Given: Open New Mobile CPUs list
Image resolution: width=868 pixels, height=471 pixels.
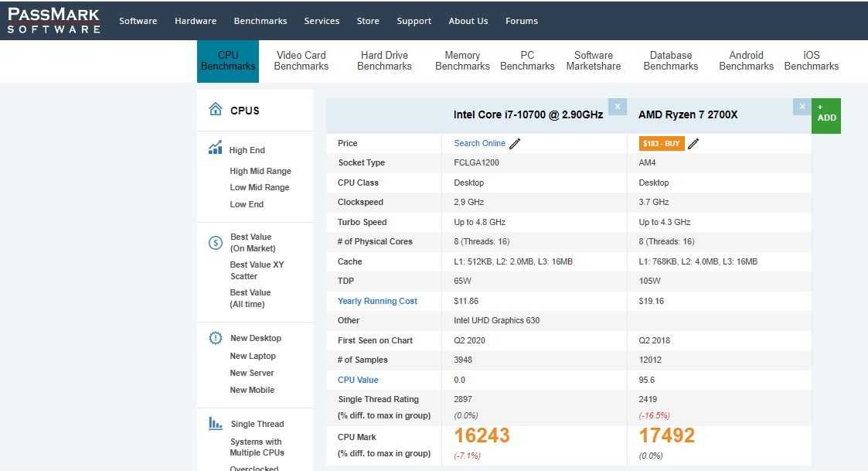Looking at the screenshot, I should click(x=253, y=390).
